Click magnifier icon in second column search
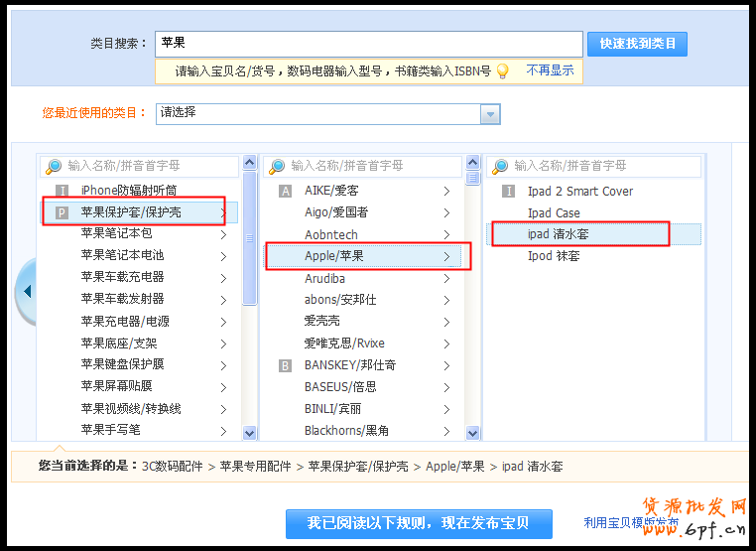The height and width of the screenshot is (551, 756). pyautogui.click(x=278, y=166)
